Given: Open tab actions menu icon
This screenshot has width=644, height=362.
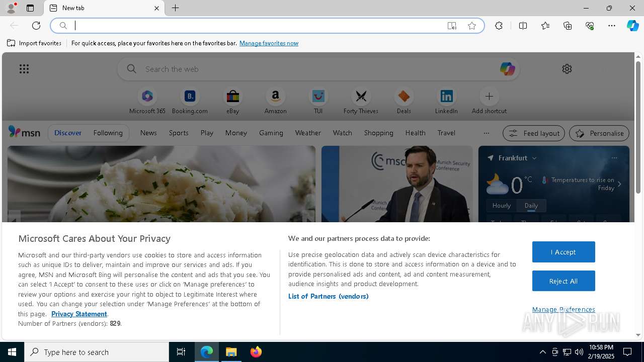Looking at the screenshot, I should click(x=30, y=8).
